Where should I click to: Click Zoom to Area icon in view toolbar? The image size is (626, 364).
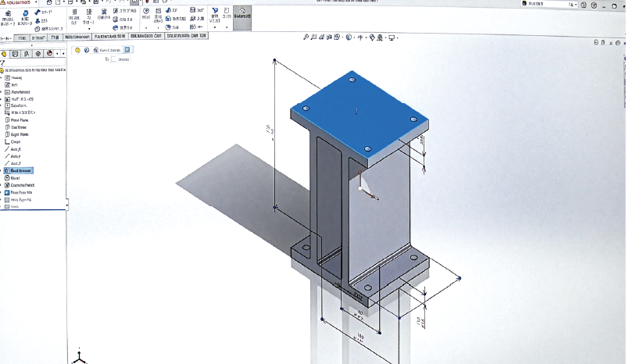[x=314, y=37]
